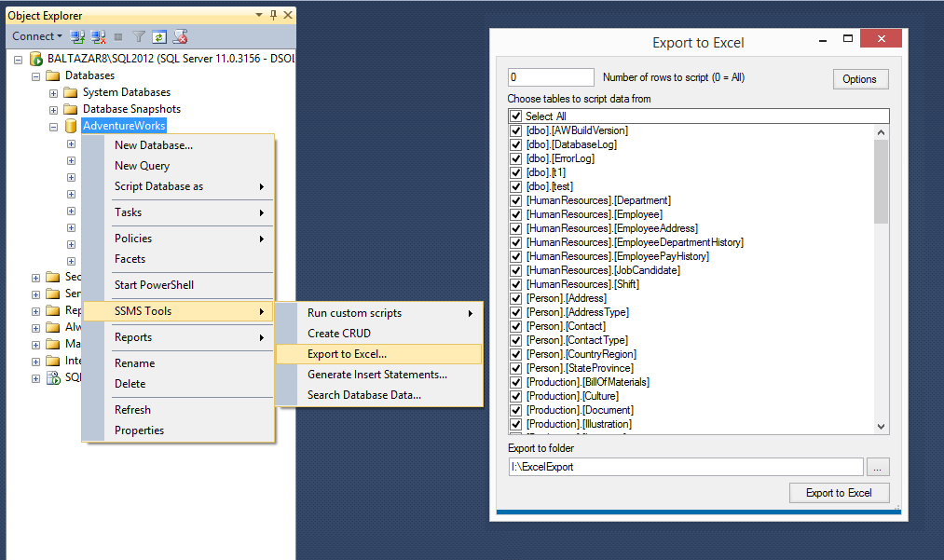Close the Object Explorer panel
Image resolution: width=944 pixels, height=560 pixels.
pos(288,15)
